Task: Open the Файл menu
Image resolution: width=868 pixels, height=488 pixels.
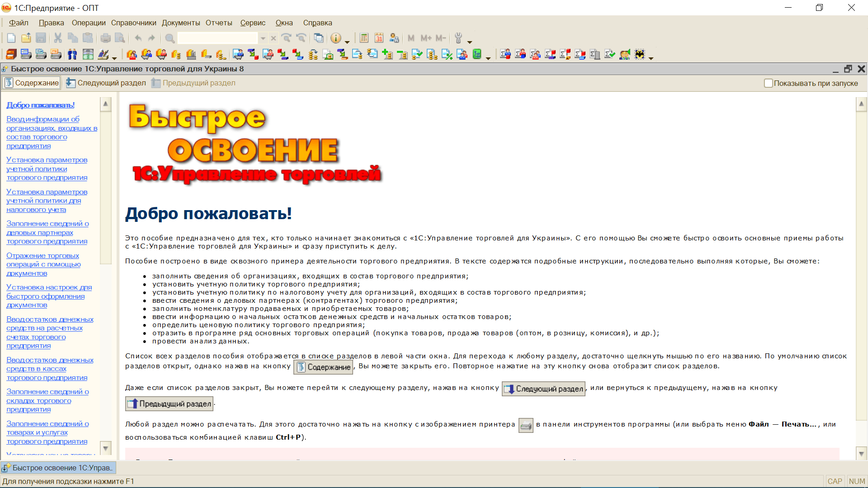Action: click(x=19, y=23)
